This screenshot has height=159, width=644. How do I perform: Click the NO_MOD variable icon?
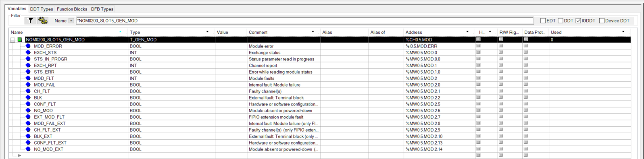click(x=28, y=110)
